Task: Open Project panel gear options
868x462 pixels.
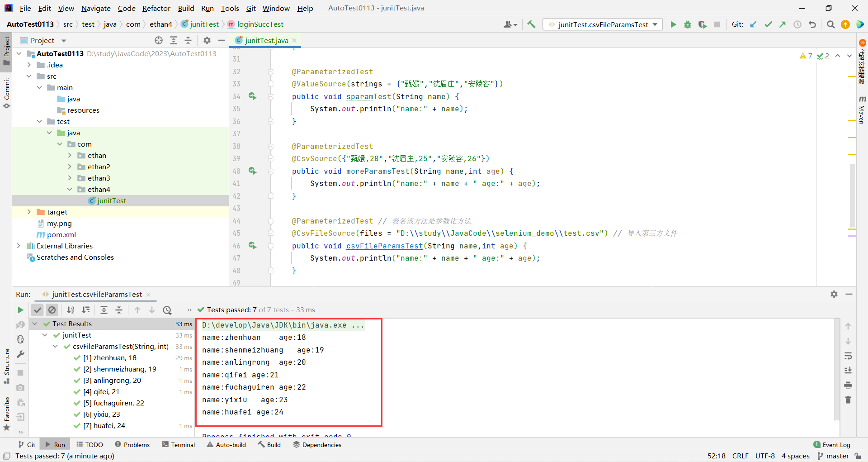Action: (x=207, y=40)
